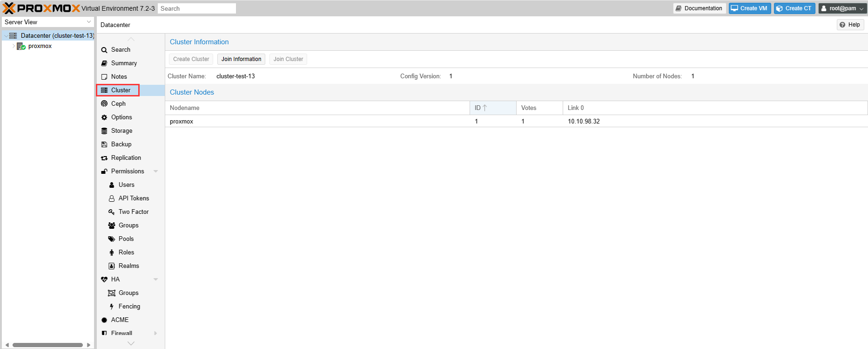Click the Create Cluster button
Screen dimensions: 868x349
click(x=191, y=59)
